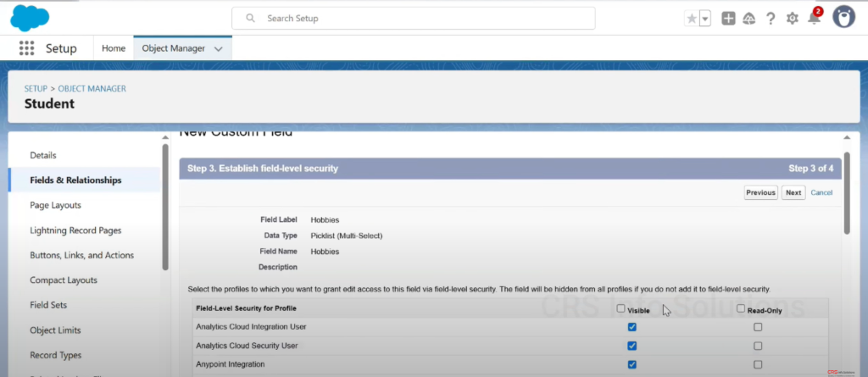The height and width of the screenshot is (377, 868).
Task: Open the Setup gear icon
Action: (793, 19)
